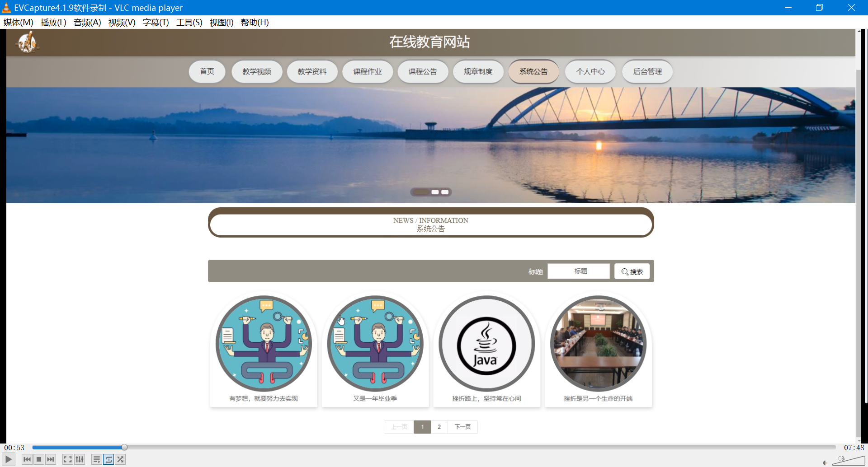Jump to the next media track
The height and width of the screenshot is (467, 868).
(51, 459)
